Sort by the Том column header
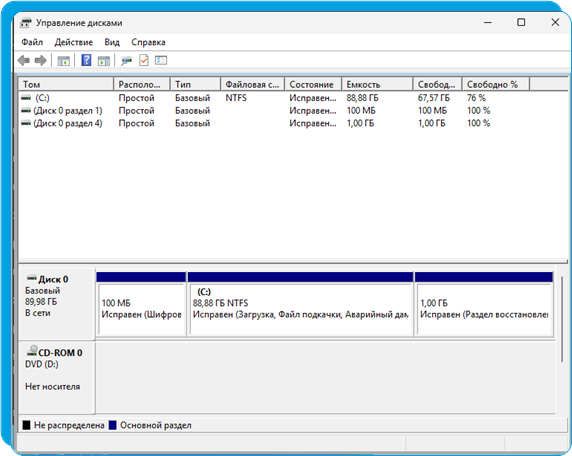 click(66, 84)
